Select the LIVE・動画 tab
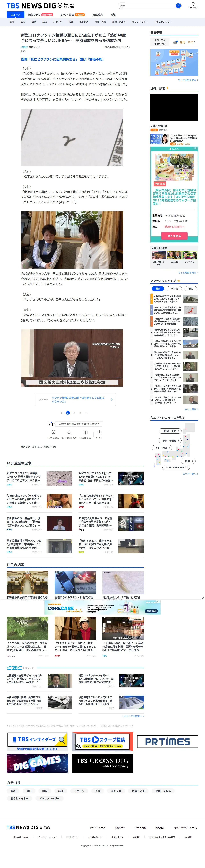 (72, 15)
